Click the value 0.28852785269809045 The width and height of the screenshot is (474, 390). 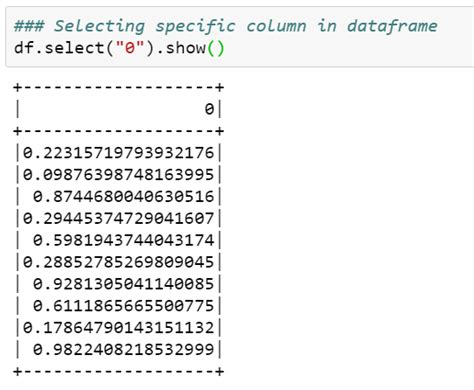point(118,262)
